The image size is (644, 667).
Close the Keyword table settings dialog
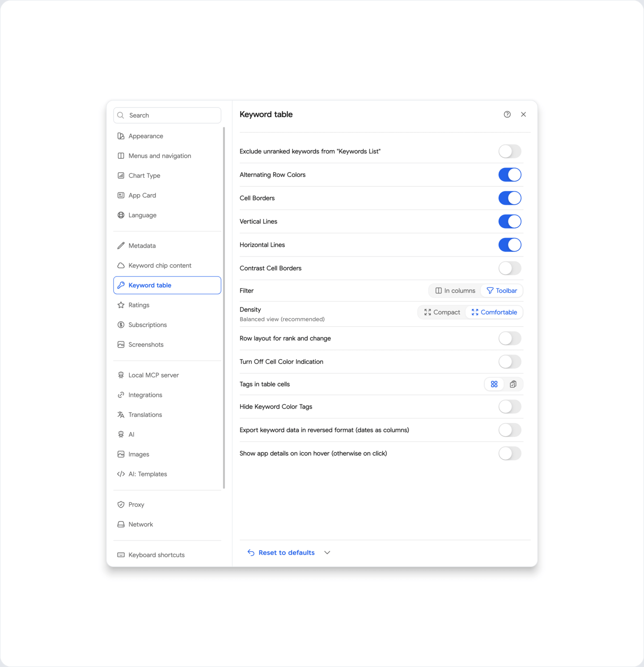(x=523, y=114)
